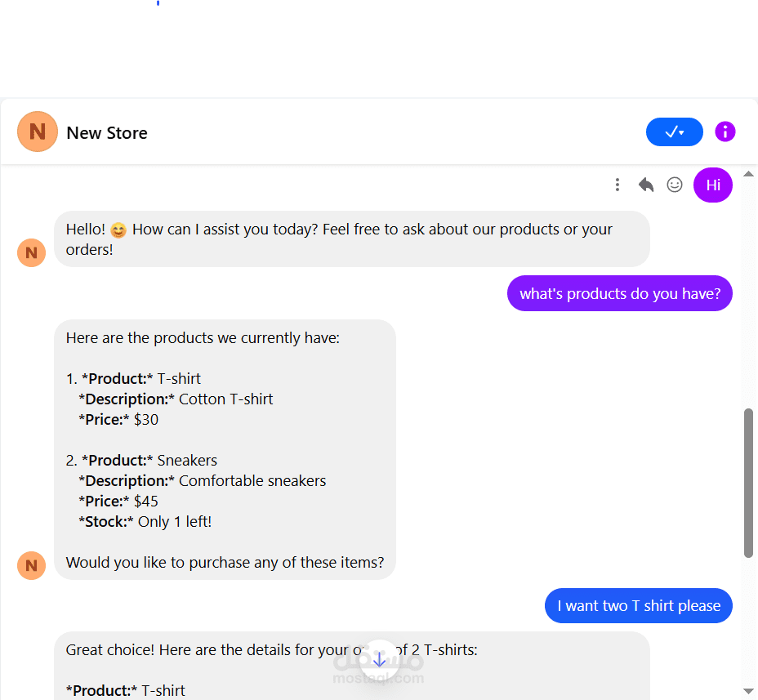Screen dimensions: 758x700
Task: Click the avatar beside the products list
Action: click(x=31, y=565)
